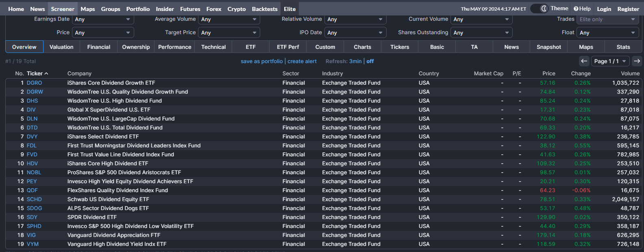The height and width of the screenshot is (252, 644).
Task: Open the Current Volume dropdown
Action: pos(481,19)
